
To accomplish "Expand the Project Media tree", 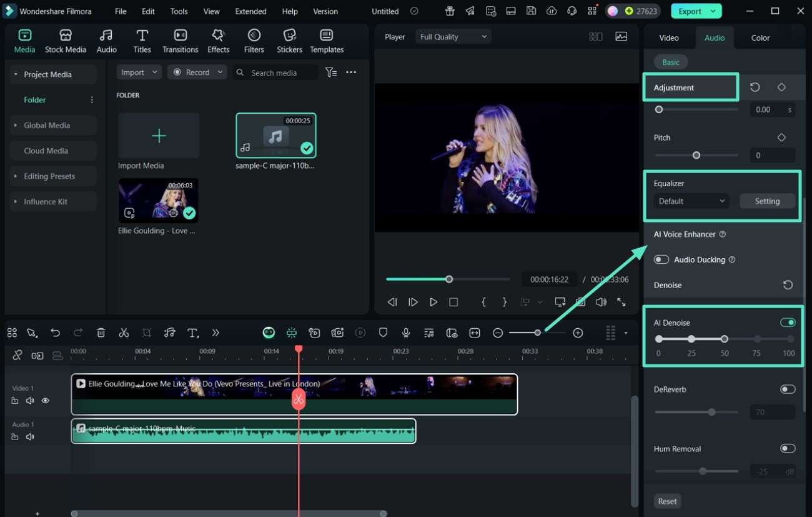I will click(16, 74).
